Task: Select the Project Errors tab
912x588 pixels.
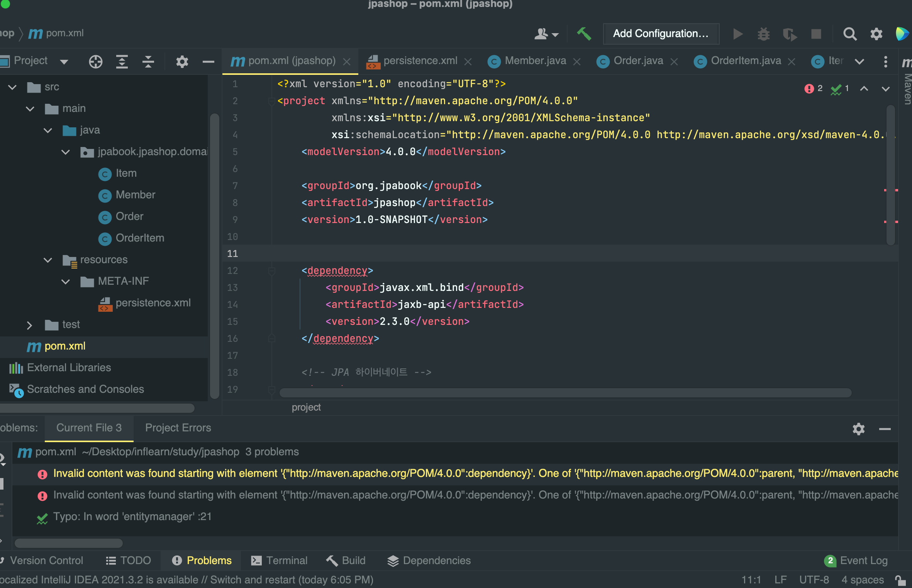Action: pyautogui.click(x=178, y=427)
